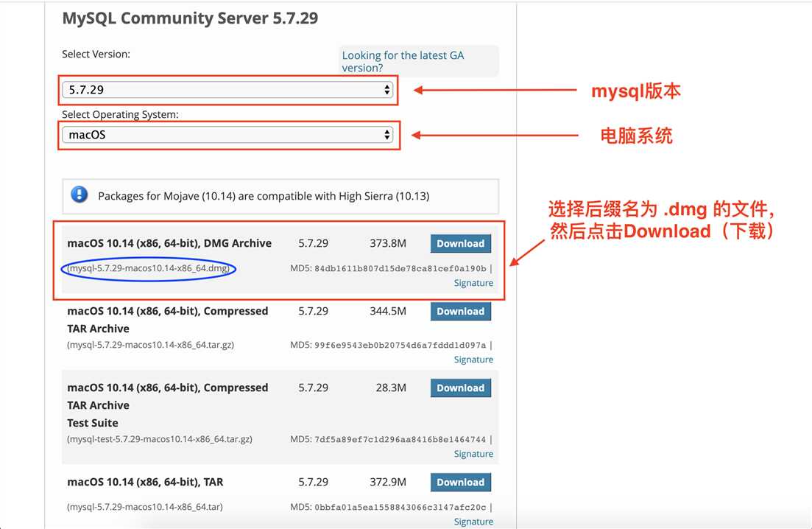
Task: Click the 373.8M file size value
Action: pos(388,244)
